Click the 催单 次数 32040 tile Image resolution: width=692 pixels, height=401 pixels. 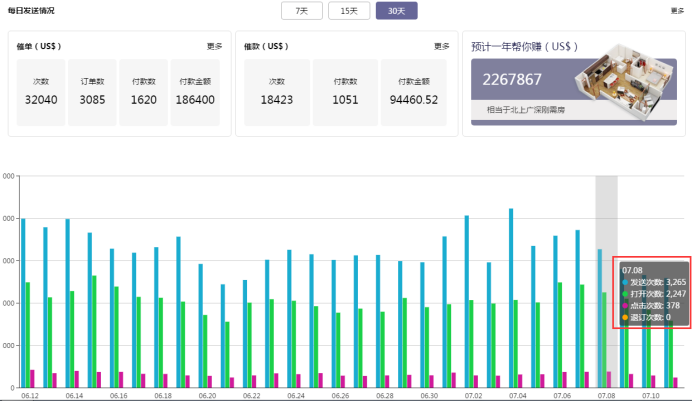pos(41,93)
